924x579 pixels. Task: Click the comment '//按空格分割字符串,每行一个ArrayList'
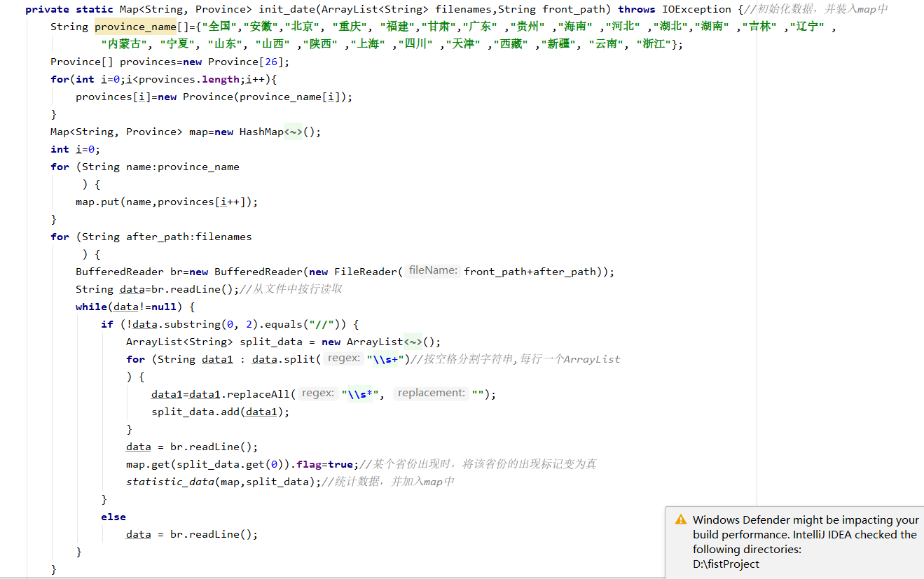(516, 359)
